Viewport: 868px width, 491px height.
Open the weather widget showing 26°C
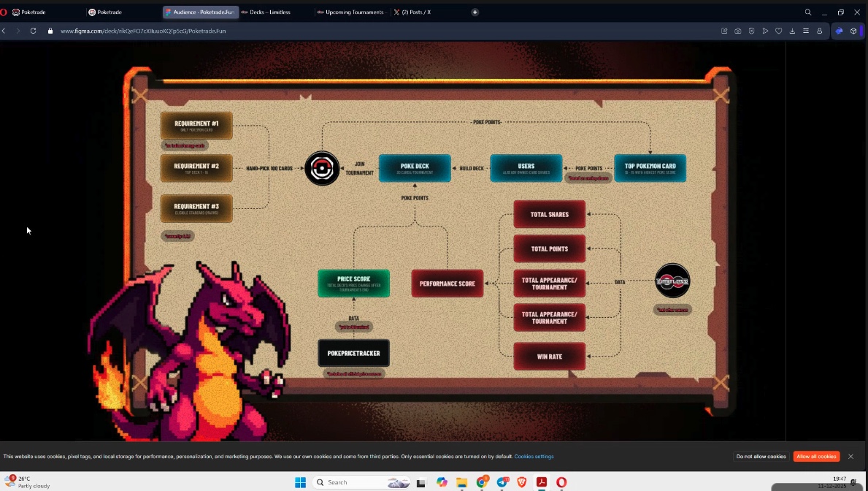pyautogui.click(x=28, y=482)
